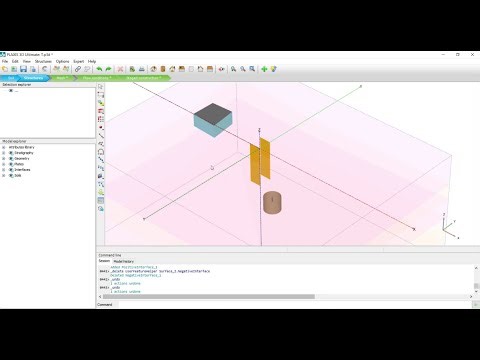
Task: Open the Structures menu
Action: point(43,61)
